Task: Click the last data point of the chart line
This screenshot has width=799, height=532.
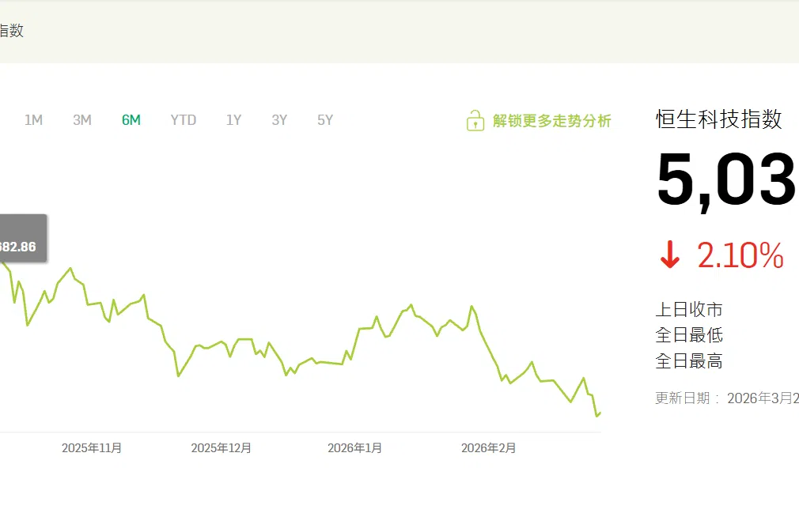Action: [x=600, y=413]
